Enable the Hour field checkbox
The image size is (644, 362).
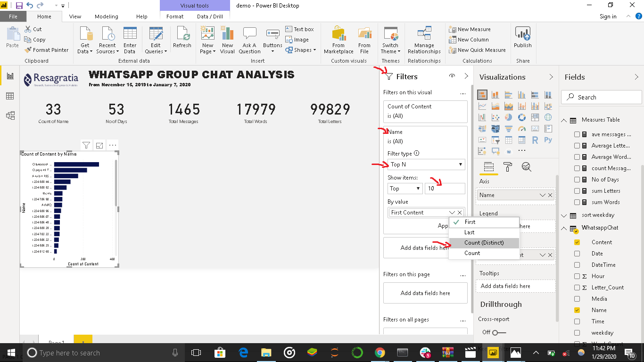click(x=578, y=276)
